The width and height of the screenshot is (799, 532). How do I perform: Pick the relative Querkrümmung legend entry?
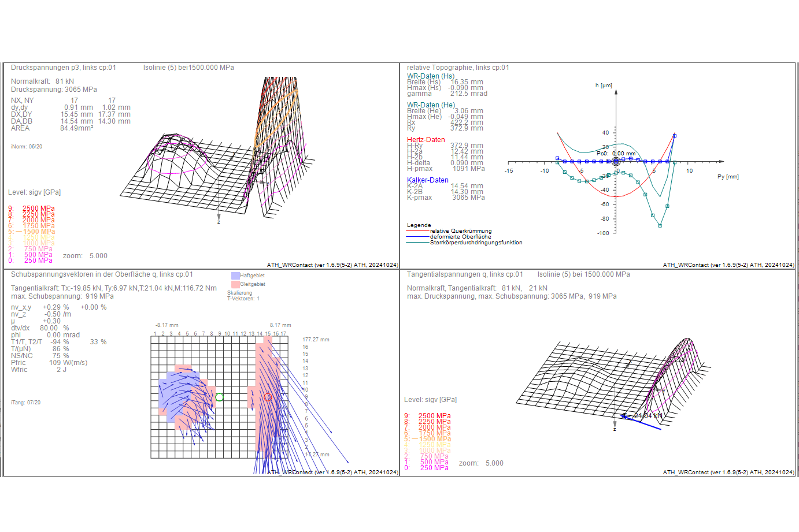tap(460, 231)
